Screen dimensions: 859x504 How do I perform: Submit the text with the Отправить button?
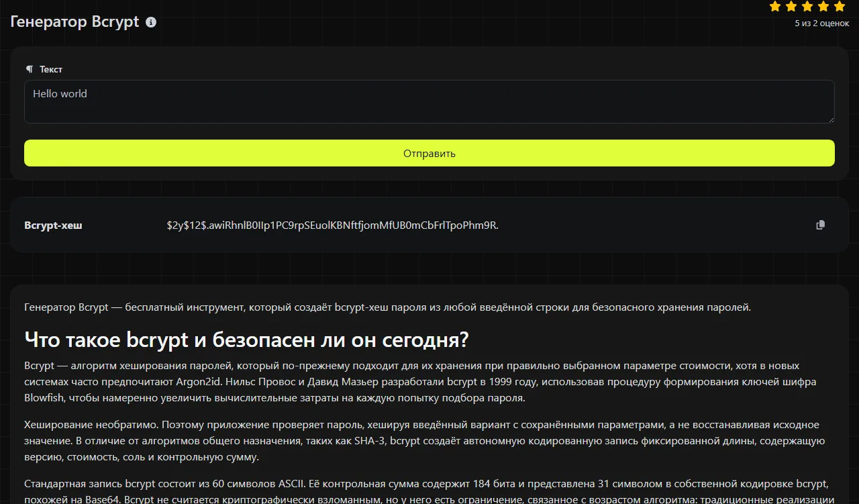click(x=429, y=153)
